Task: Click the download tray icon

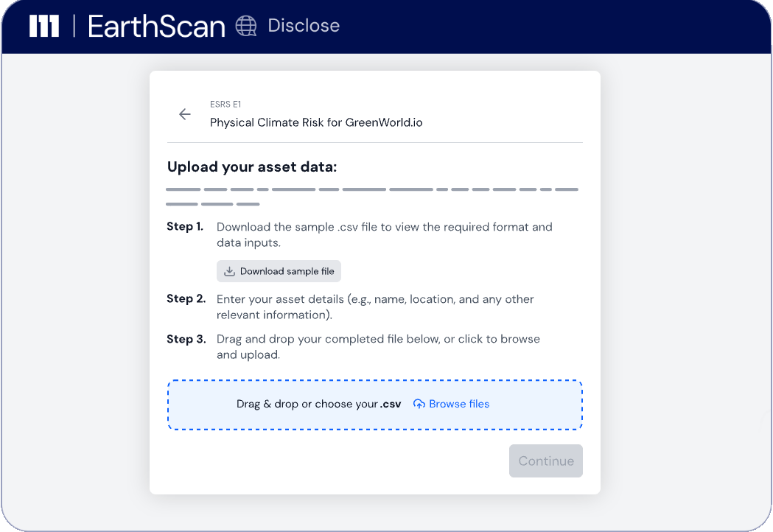Action: 229,271
